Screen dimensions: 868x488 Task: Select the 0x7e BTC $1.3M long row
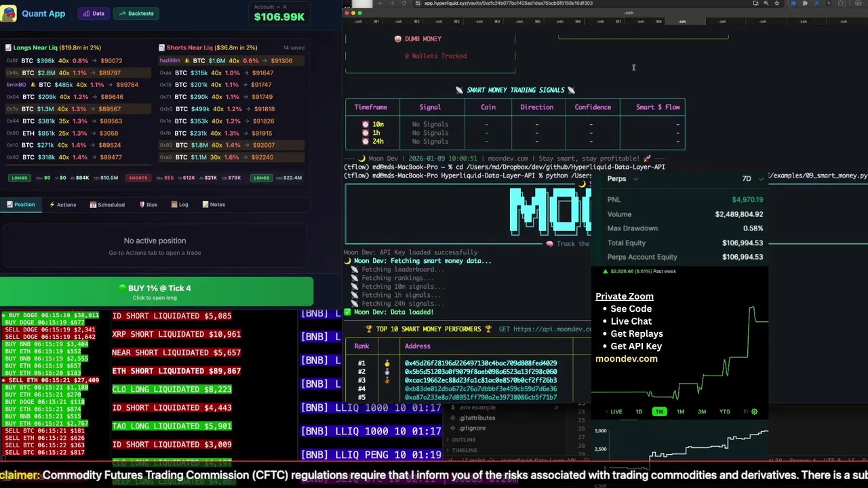coord(78,109)
